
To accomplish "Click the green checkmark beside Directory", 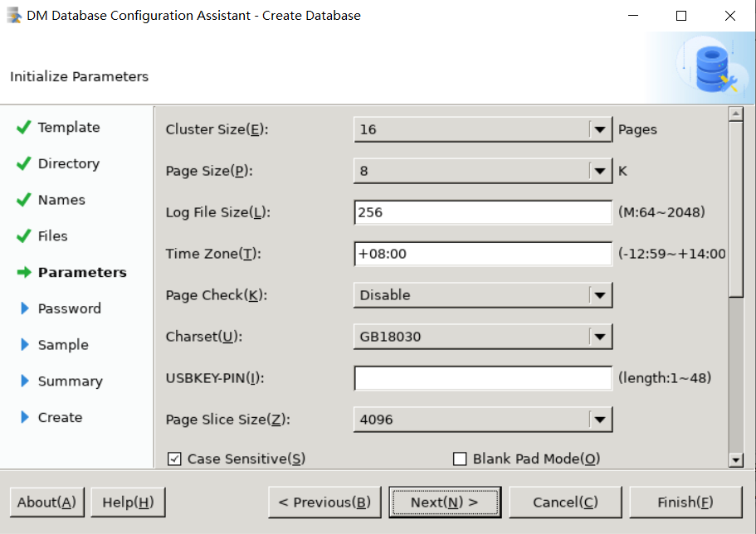I will click(x=23, y=164).
